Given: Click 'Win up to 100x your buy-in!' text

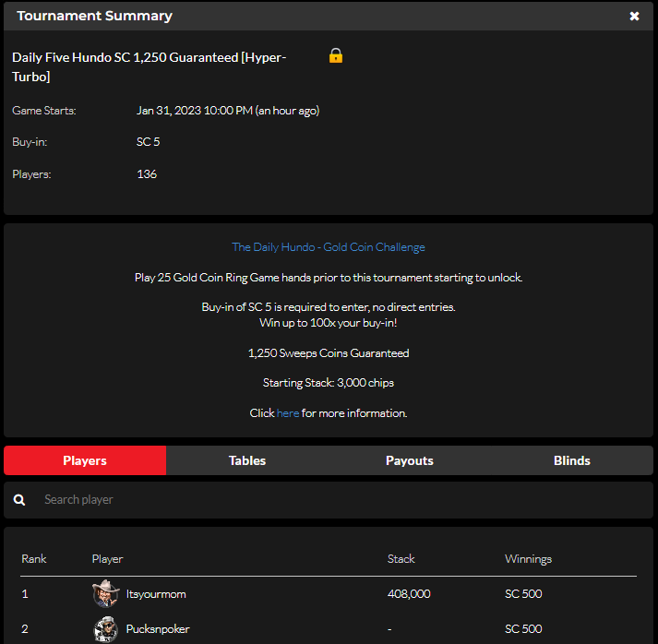Looking at the screenshot, I should point(329,323).
